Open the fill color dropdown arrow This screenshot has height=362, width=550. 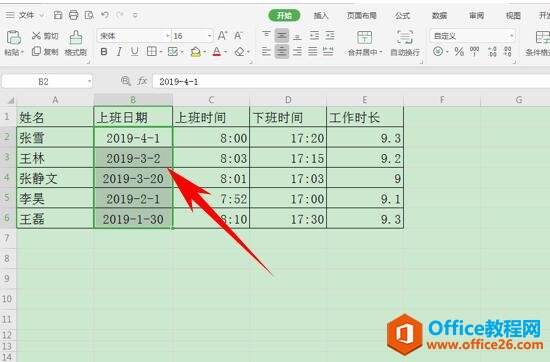205,52
